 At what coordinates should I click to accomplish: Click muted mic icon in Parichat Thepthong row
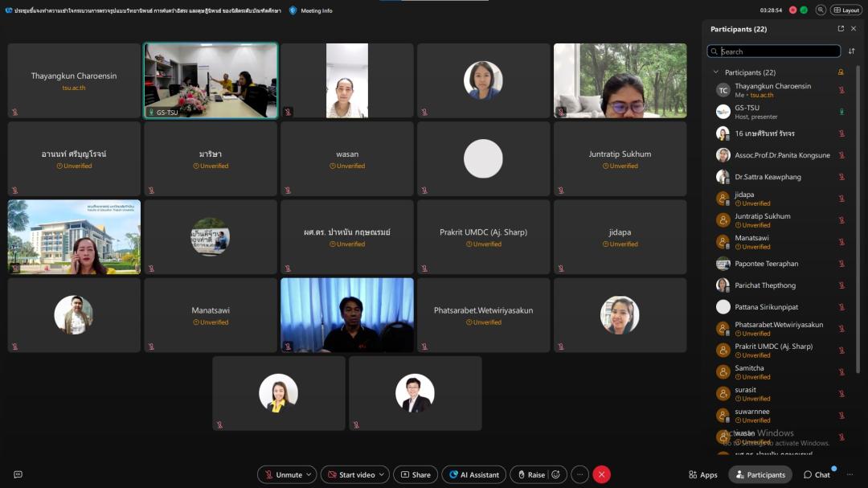tap(841, 285)
